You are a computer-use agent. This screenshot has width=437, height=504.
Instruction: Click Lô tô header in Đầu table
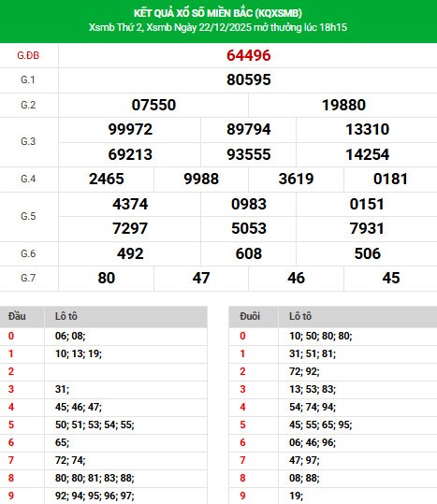coord(66,316)
